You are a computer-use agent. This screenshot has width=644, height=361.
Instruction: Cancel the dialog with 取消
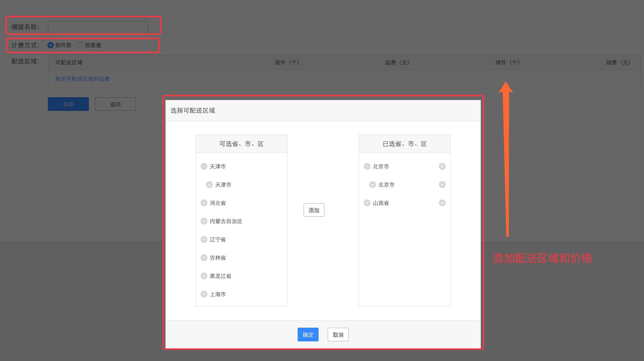[x=338, y=335]
